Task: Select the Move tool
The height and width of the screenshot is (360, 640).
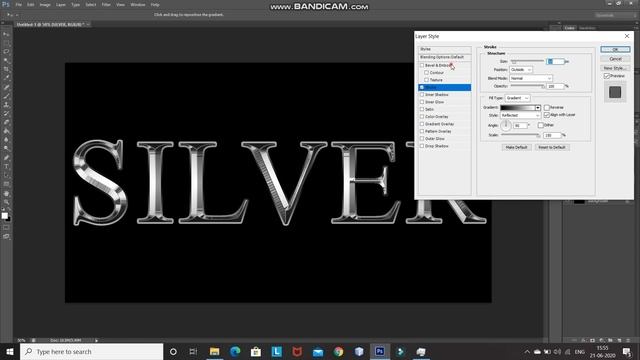Action: 6,34
